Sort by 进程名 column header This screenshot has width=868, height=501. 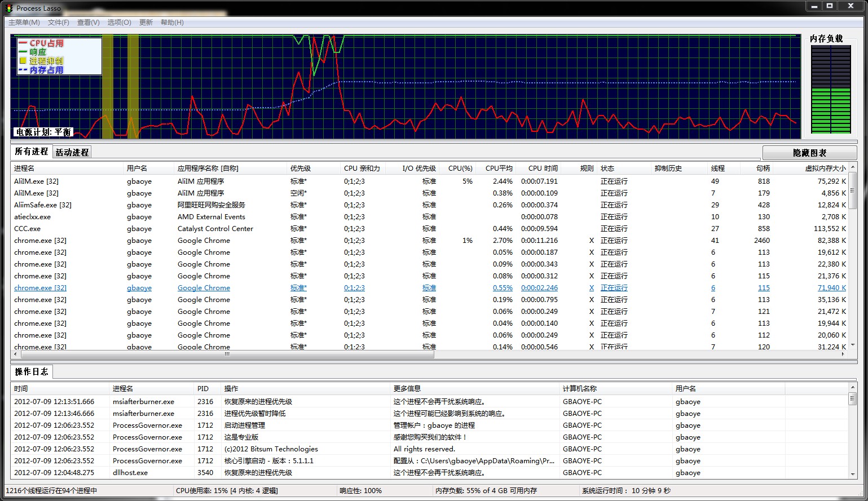click(24, 169)
